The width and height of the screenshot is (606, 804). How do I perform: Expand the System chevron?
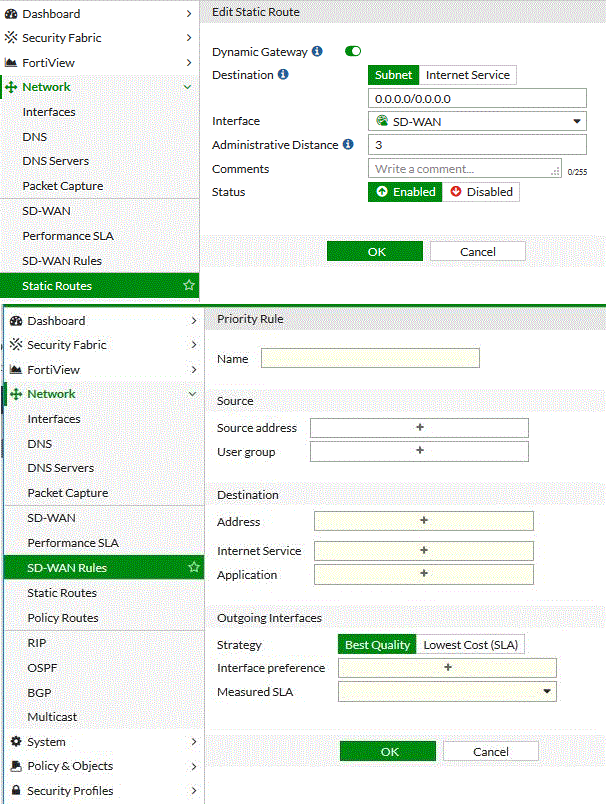pos(194,741)
